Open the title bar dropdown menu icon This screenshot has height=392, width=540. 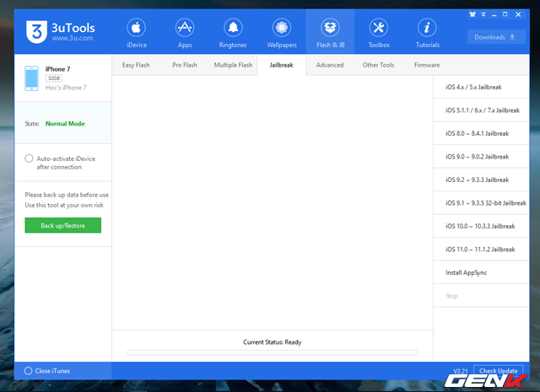pos(483,14)
